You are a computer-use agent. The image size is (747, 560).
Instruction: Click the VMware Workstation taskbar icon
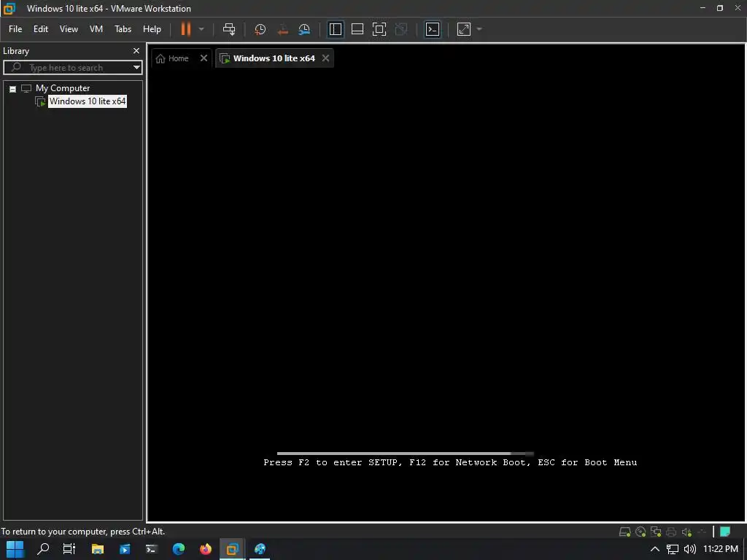point(233,549)
